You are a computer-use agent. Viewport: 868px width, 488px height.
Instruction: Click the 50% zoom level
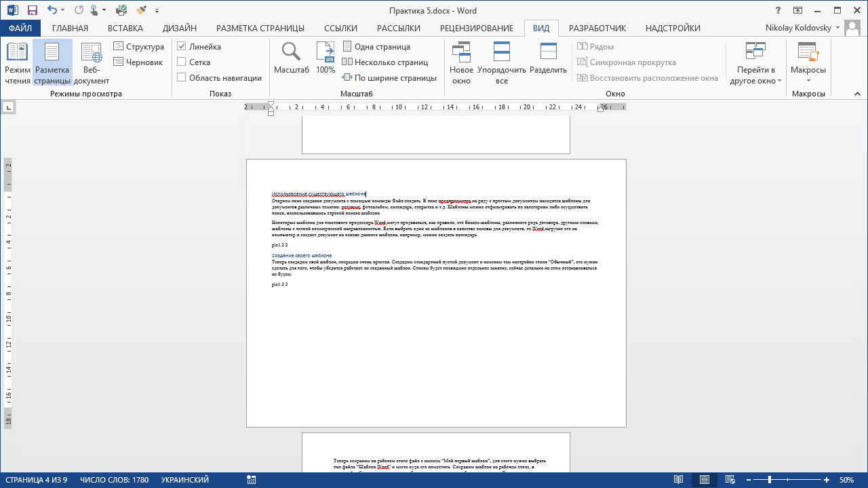[847, 480]
